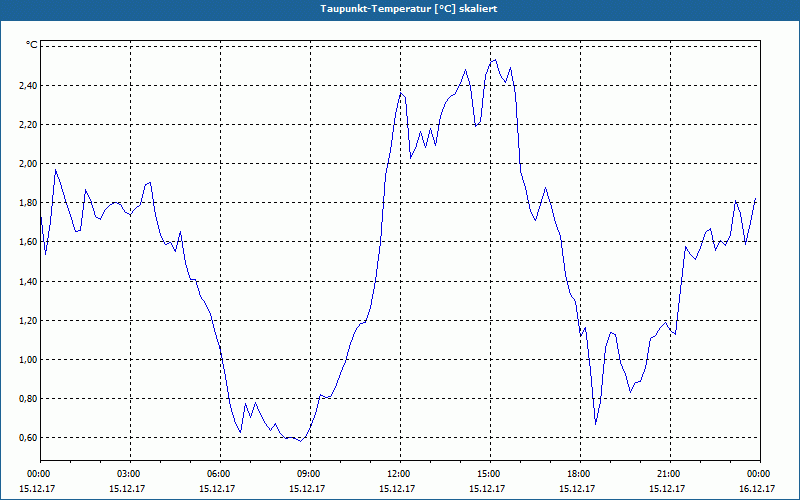Click the "03:00" time label

[131, 474]
